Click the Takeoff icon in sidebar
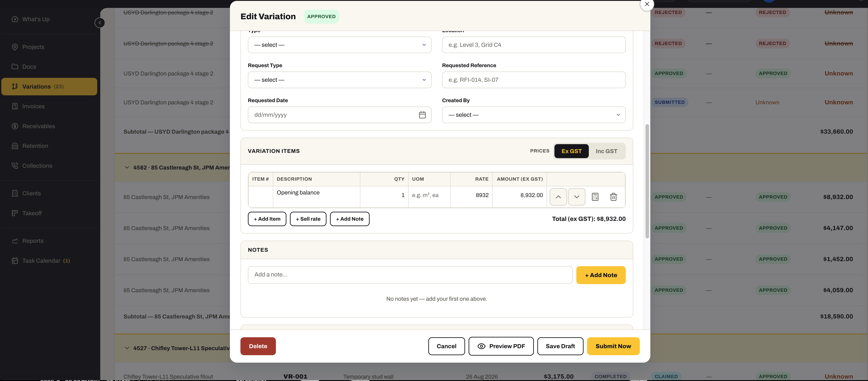868x381 pixels. [15, 213]
